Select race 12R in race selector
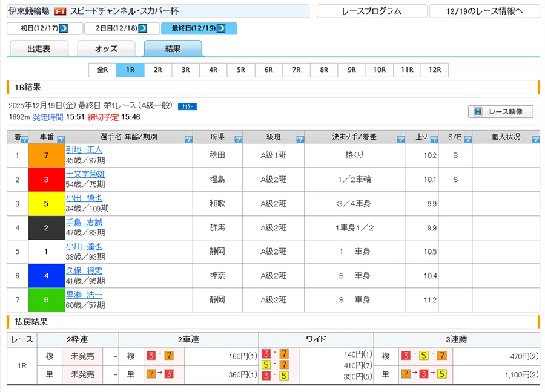 434,70
